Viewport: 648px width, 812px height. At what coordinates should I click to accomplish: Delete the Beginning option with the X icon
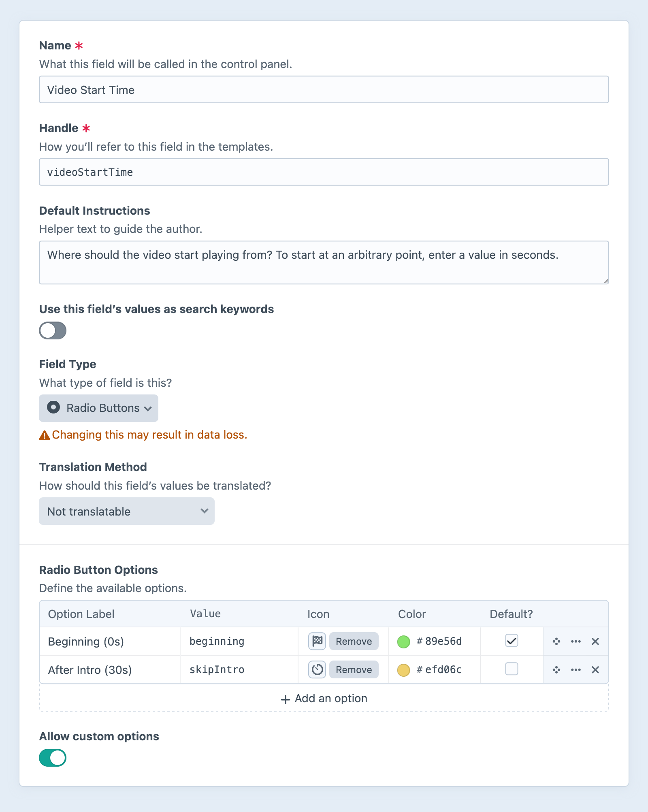595,641
